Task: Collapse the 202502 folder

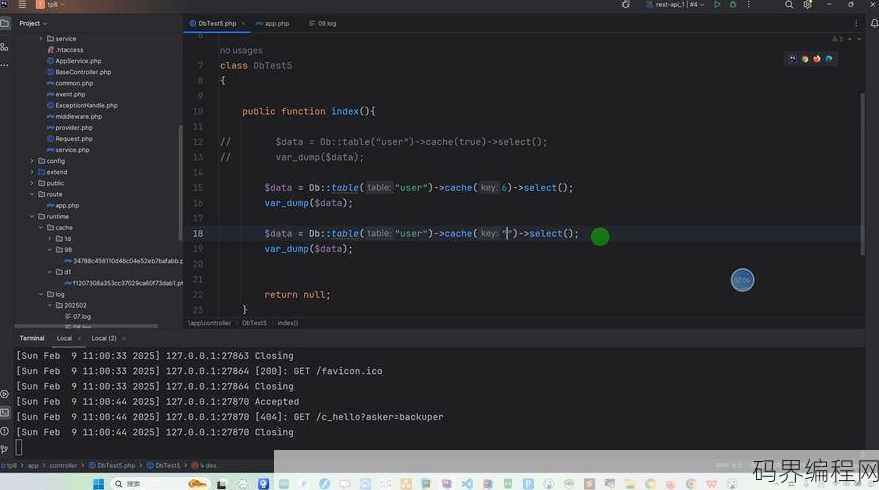Action: pyautogui.click(x=50, y=306)
